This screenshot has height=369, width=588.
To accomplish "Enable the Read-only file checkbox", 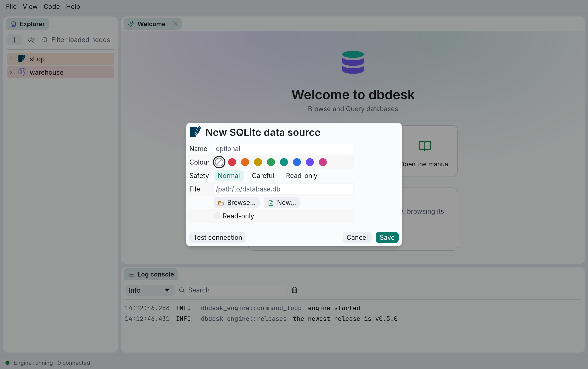I will point(217,216).
